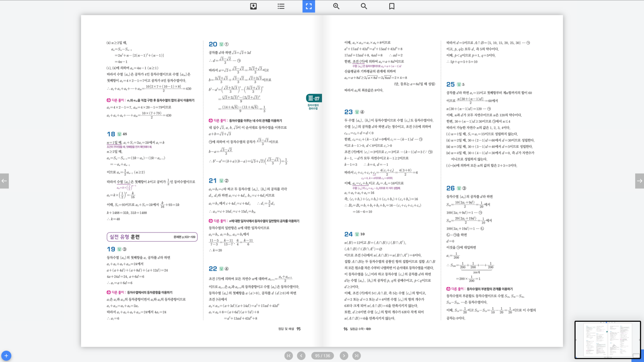The width and height of the screenshot is (644, 362).
Task: Bookmark the current page
Action: click(392, 6)
